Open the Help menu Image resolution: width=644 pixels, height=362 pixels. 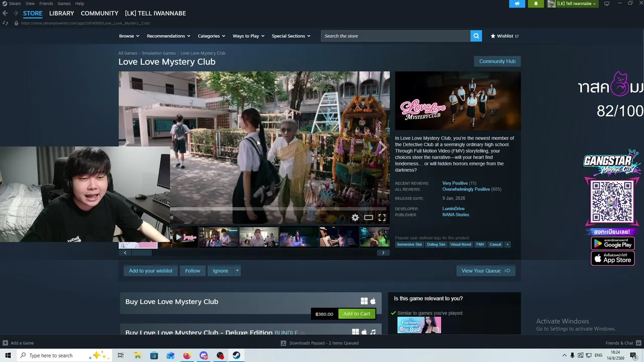pos(79,4)
